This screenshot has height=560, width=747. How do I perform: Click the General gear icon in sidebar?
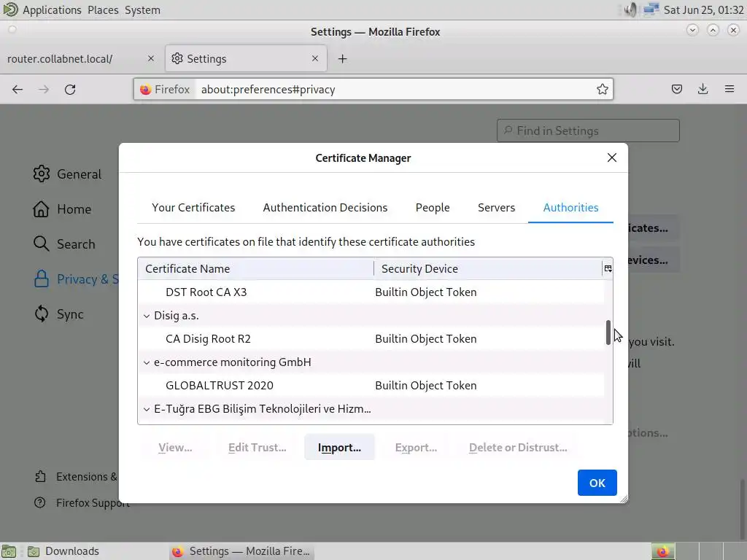pos(42,174)
